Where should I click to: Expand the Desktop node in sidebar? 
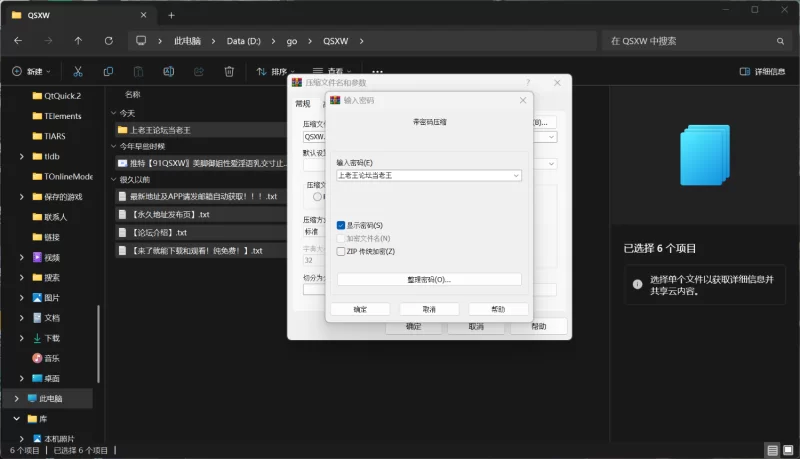click(x=21, y=378)
